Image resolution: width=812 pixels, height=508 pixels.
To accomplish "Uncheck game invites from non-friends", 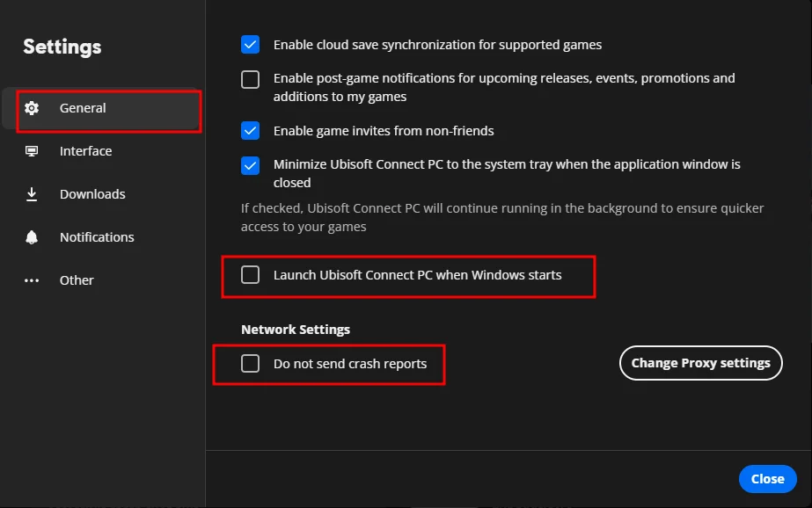I will pyautogui.click(x=251, y=131).
